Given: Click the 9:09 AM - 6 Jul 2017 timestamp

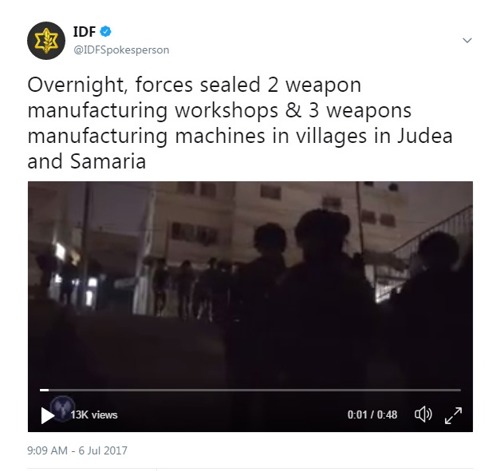Looking at the screenshot, I should pos(77,450).
